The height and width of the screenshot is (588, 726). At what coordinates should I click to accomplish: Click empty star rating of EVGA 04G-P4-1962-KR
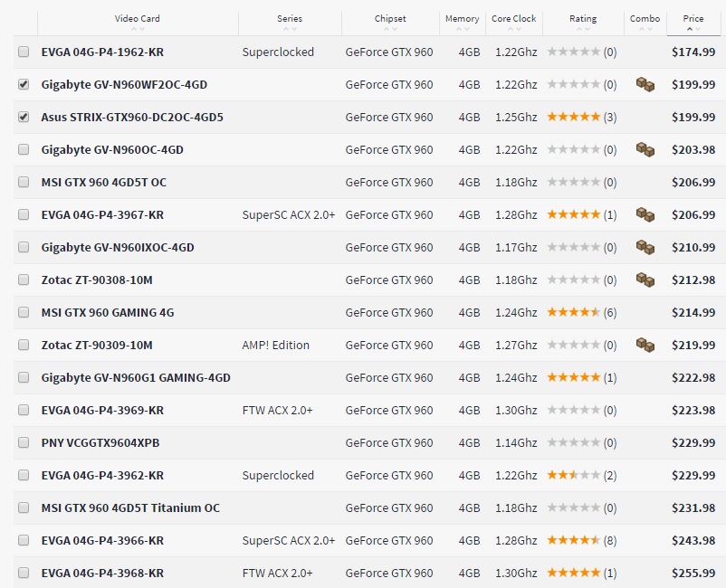point(574,52)
